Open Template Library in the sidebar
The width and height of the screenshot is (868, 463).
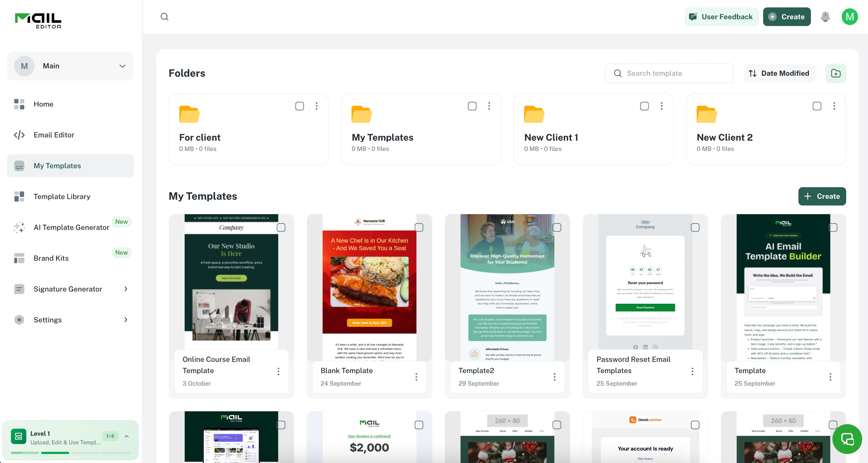pos(71,196)
